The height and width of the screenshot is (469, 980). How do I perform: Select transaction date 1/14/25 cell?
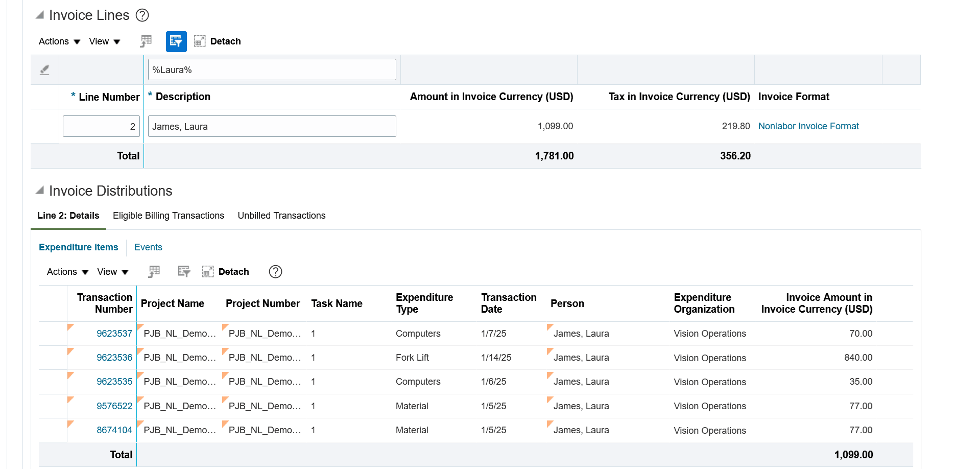pyautogui.click(x=496, y=358)
